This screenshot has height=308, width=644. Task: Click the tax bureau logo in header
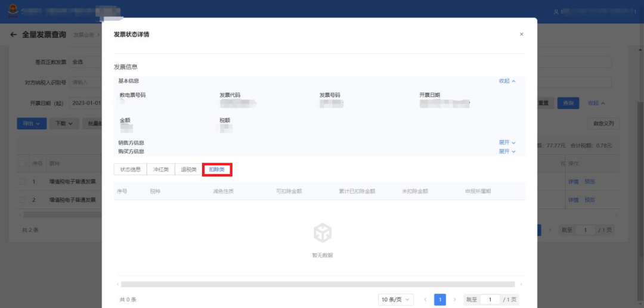(13, 10)
